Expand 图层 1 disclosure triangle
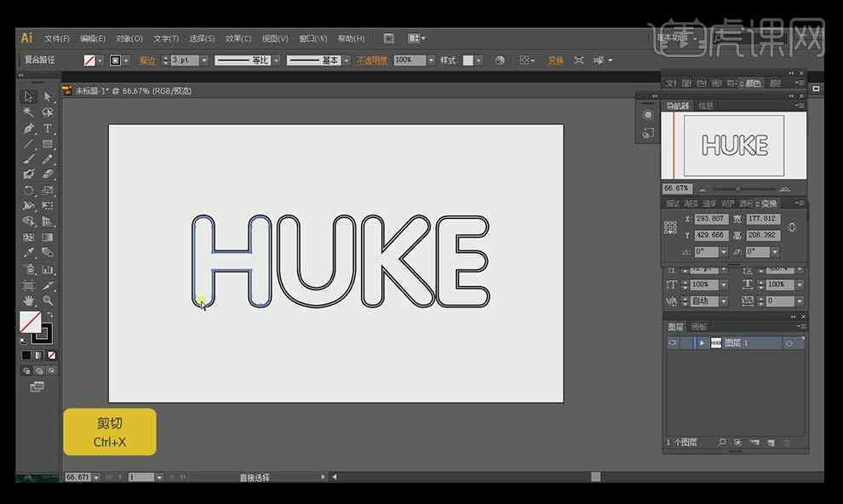The width and height of the screenshot is (843, 504). (x=702, y=343)
